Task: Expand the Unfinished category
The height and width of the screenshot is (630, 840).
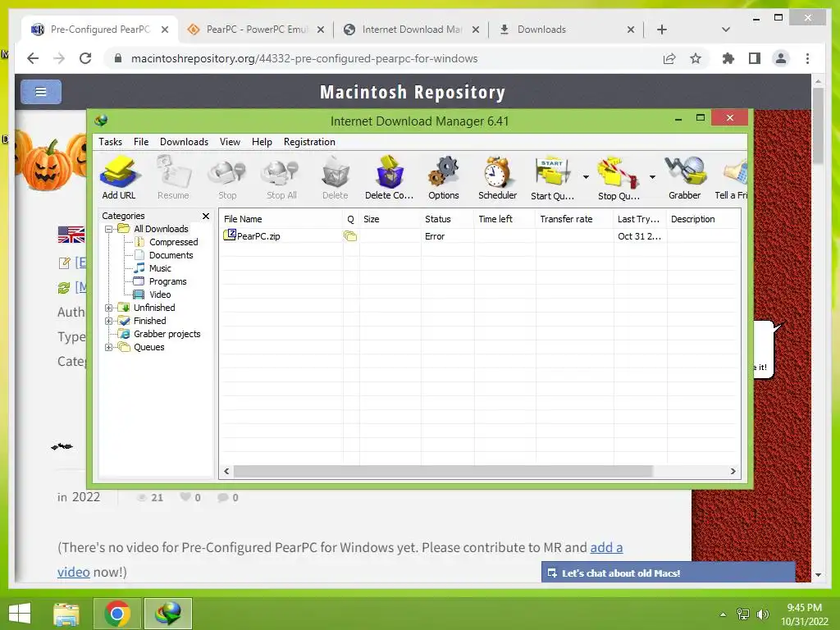Action: (109, 308)
